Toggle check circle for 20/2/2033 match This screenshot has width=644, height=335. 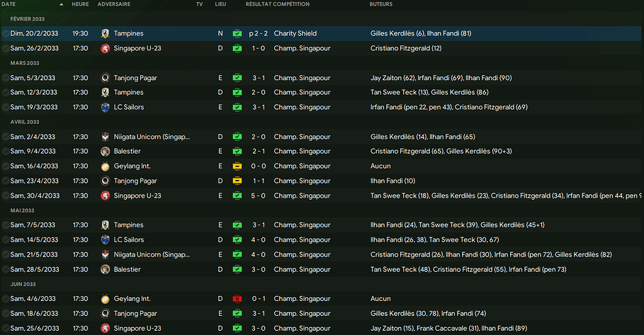[6, 33]
